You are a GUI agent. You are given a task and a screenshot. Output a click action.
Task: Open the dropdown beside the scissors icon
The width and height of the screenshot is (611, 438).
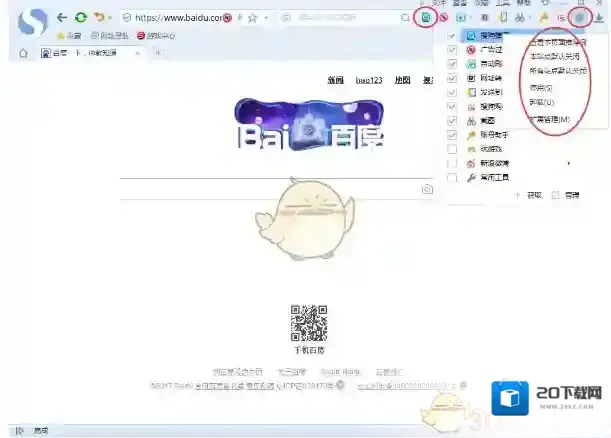[530, 18]
